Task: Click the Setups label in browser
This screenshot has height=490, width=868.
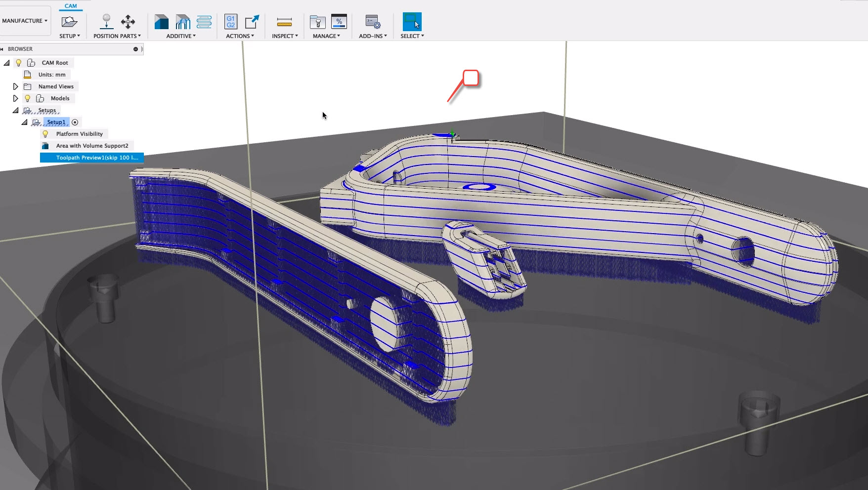Action: [x=47, y=110]
